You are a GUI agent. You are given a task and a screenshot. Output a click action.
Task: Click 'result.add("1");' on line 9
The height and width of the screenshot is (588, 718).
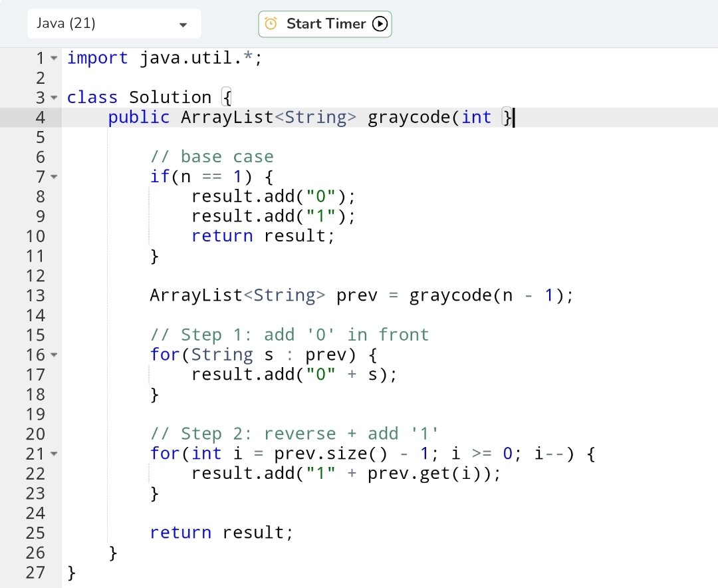tap(273, 216)
